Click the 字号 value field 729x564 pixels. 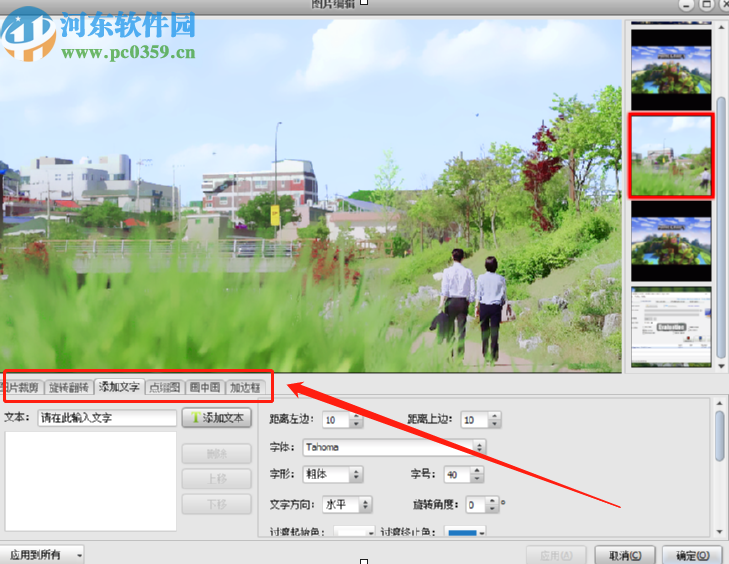point(457,475)
